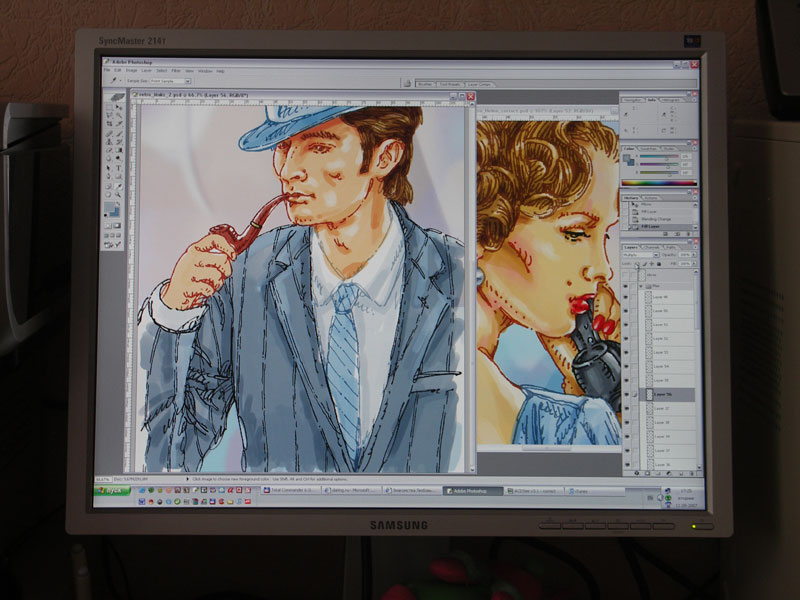This screenshot has height=600, width=800.
Task: Open the Image menu
Action: 132,70
